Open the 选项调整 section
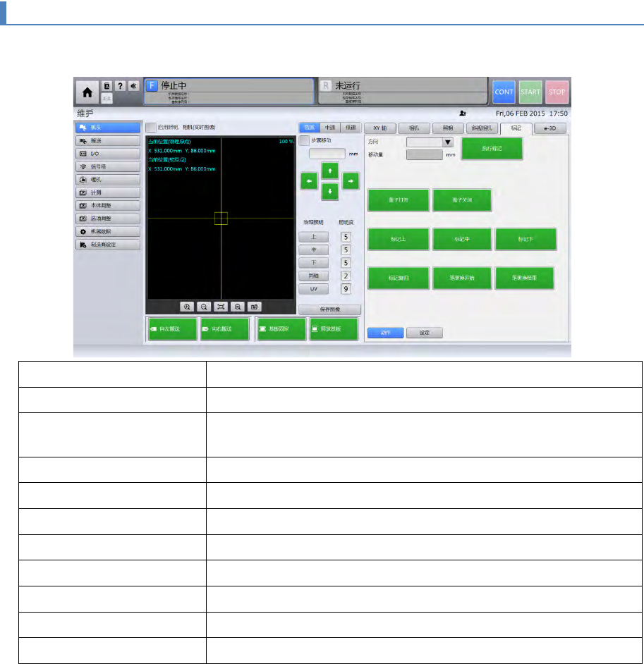This screenshot has width=644, height=664. (108, 219)
